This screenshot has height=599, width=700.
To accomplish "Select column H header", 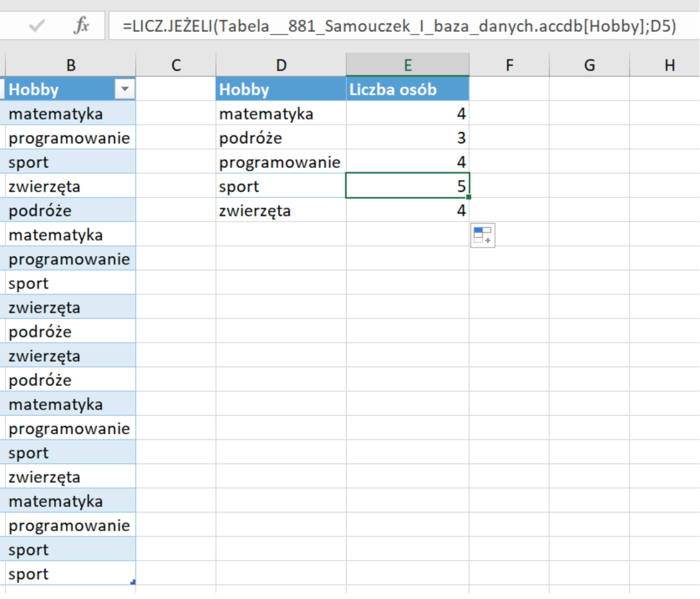I will 669,65.
